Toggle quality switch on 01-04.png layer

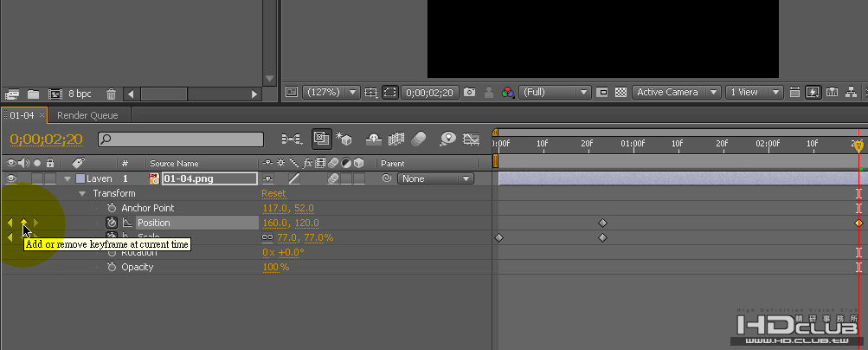coord(294,178)
